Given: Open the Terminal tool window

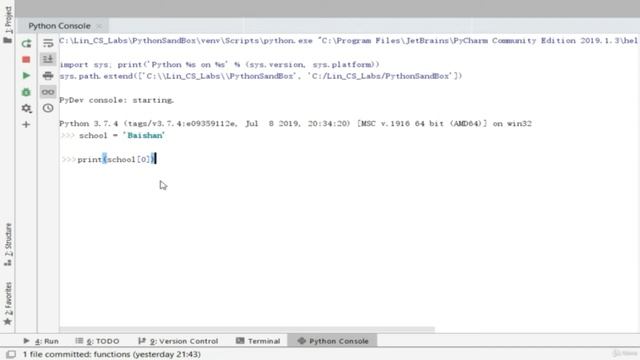Looking at the screenshot, I should tap(258, 341).
